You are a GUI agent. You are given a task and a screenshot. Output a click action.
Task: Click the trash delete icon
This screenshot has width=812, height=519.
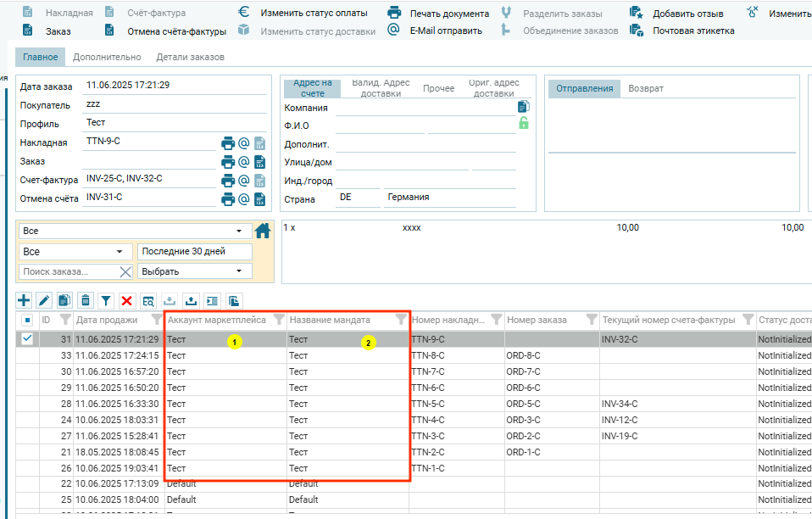pos(86,300)
